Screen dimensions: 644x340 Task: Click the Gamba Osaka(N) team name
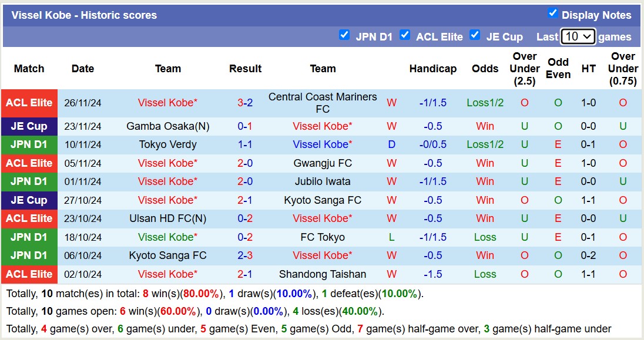(168, 126)
